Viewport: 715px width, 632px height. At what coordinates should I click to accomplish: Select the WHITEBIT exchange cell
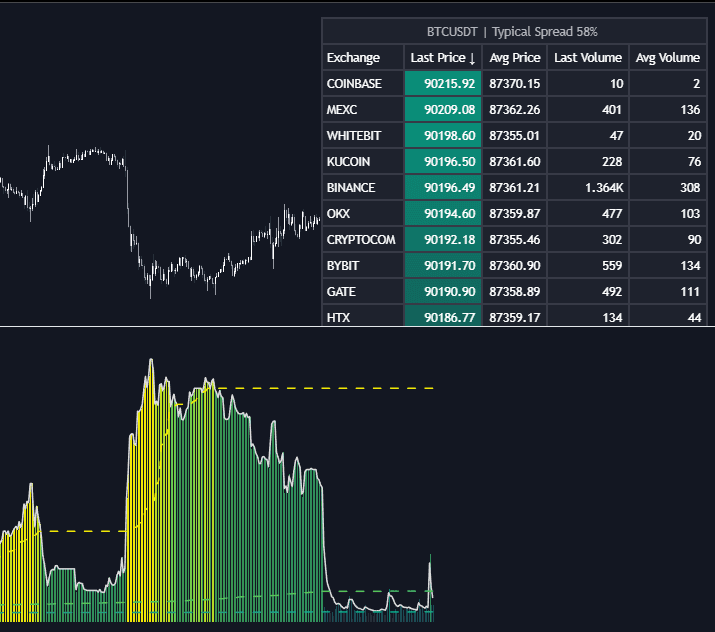click(x=363, y=135)
